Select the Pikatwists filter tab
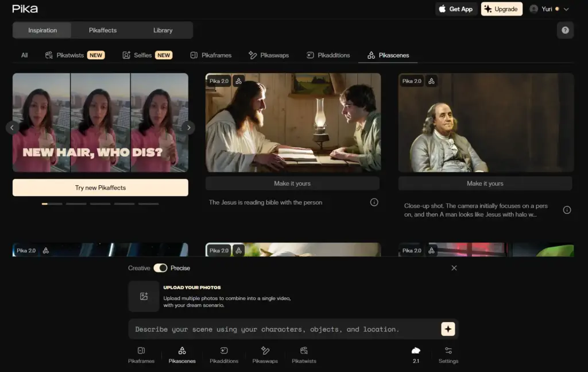 75,55
